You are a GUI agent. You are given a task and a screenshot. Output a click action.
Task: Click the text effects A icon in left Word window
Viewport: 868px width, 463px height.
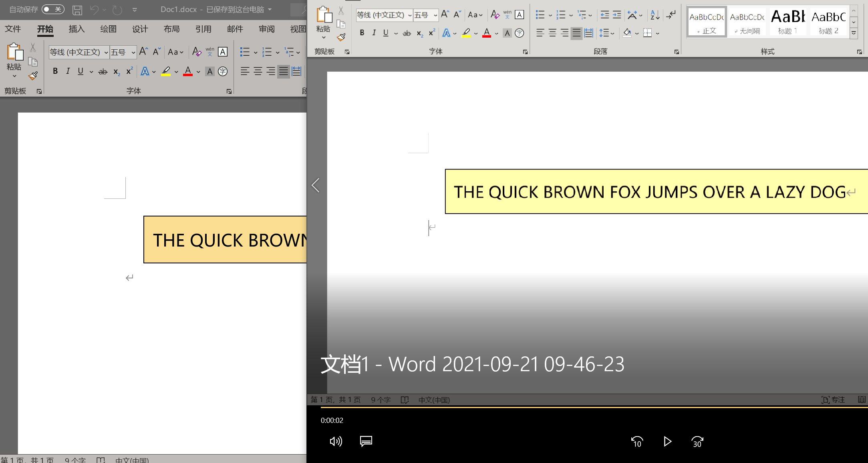coord(145,71)
